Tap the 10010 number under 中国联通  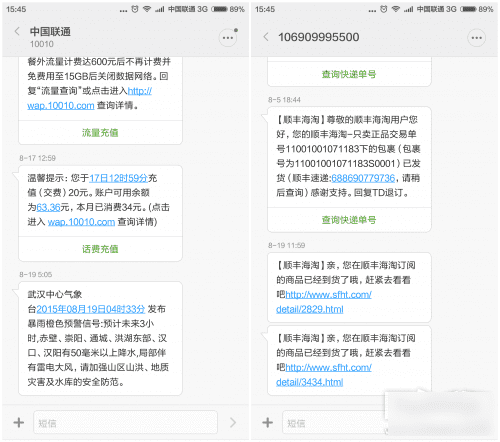pyautogui.click(x=42, y=44)
